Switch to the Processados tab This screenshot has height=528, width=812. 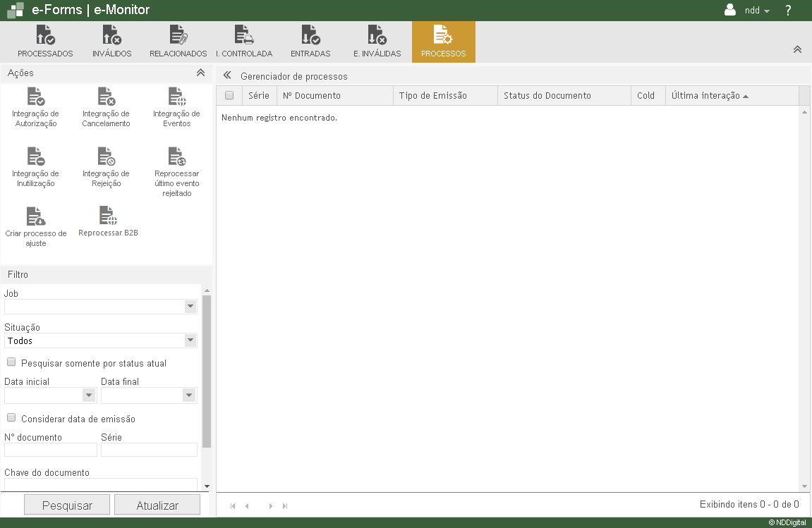[45, 42]
